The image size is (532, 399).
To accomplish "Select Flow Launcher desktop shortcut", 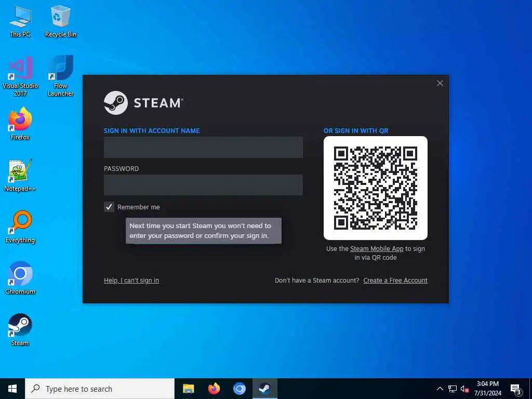I will [x=60, y=76].
